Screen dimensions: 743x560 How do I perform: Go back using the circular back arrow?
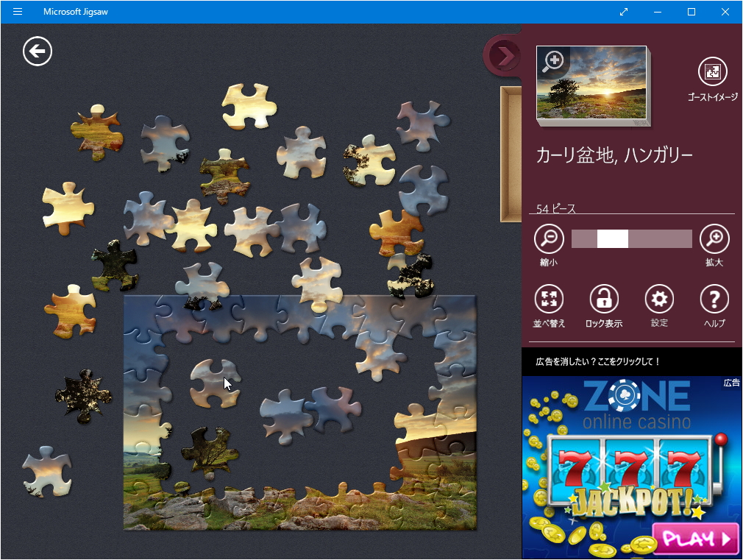pos(37,52)
